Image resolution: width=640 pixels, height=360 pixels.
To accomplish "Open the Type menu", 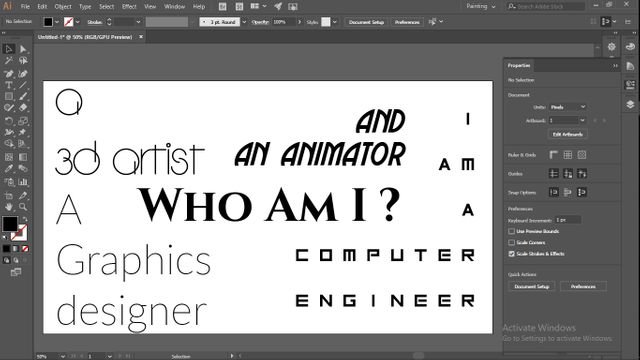I will (x=85, y=7).
